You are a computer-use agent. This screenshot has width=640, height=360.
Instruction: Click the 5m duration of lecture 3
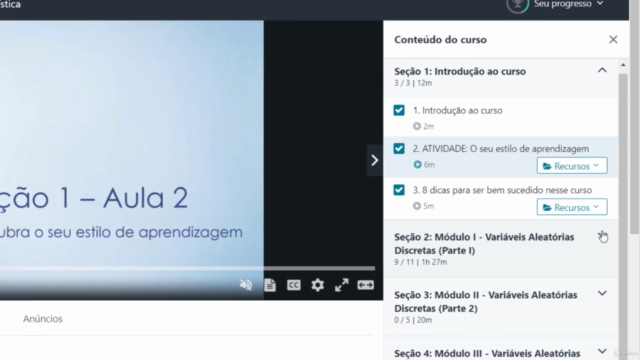424,206
